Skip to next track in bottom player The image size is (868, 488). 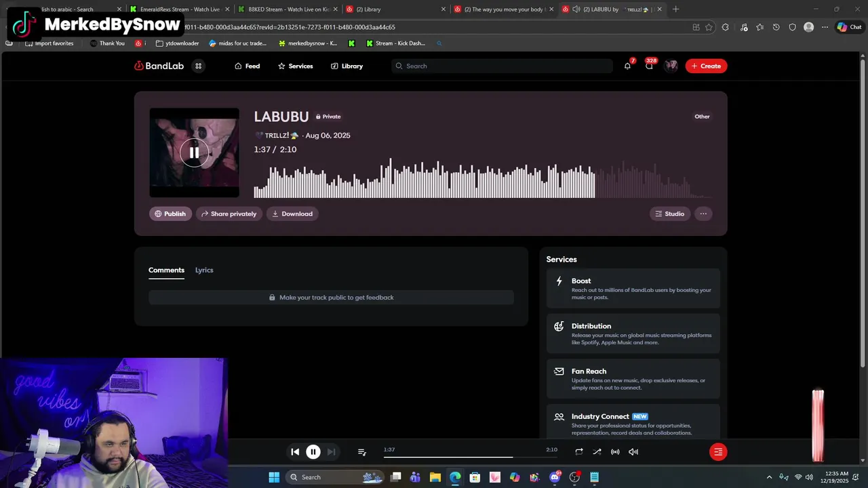pyautogui.click(x=331, y=452)
